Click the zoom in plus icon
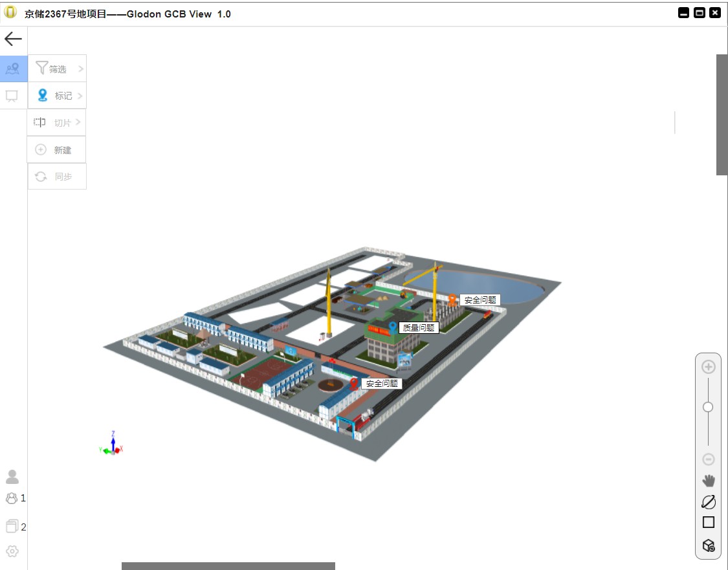 pyautogui.click(x=708, y=367)
